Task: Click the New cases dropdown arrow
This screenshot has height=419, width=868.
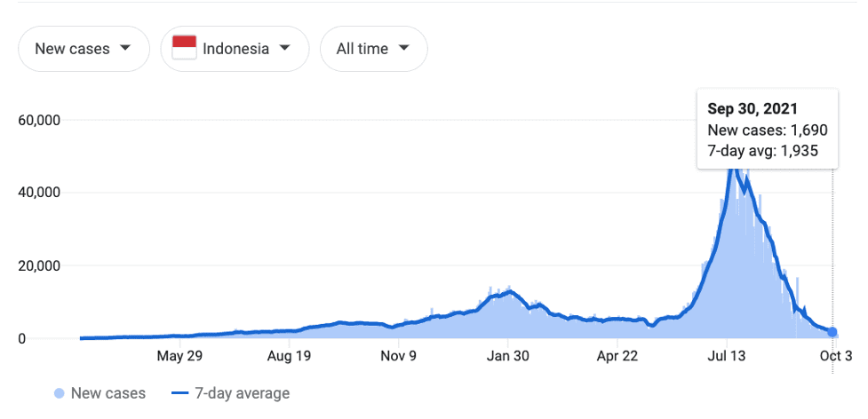Action: [x=125, y=48]
